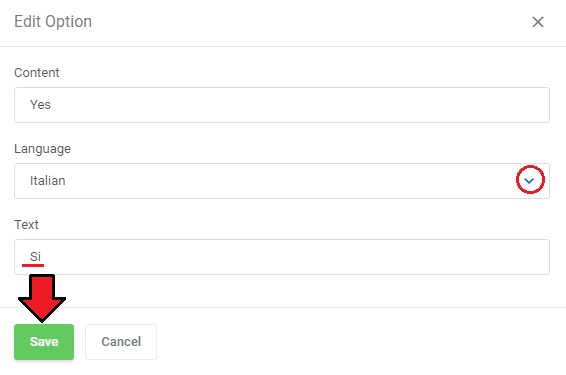This screenshot has height=375, width=566.
Task: Place cursor on the word Yes
Action: coord(40,105)
